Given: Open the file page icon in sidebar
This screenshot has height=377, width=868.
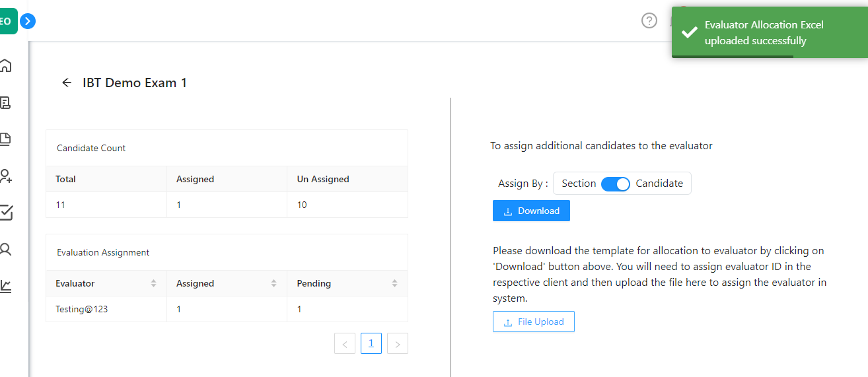Looking at the screenshot, I should pyautogui.click(x=5, y=139).
